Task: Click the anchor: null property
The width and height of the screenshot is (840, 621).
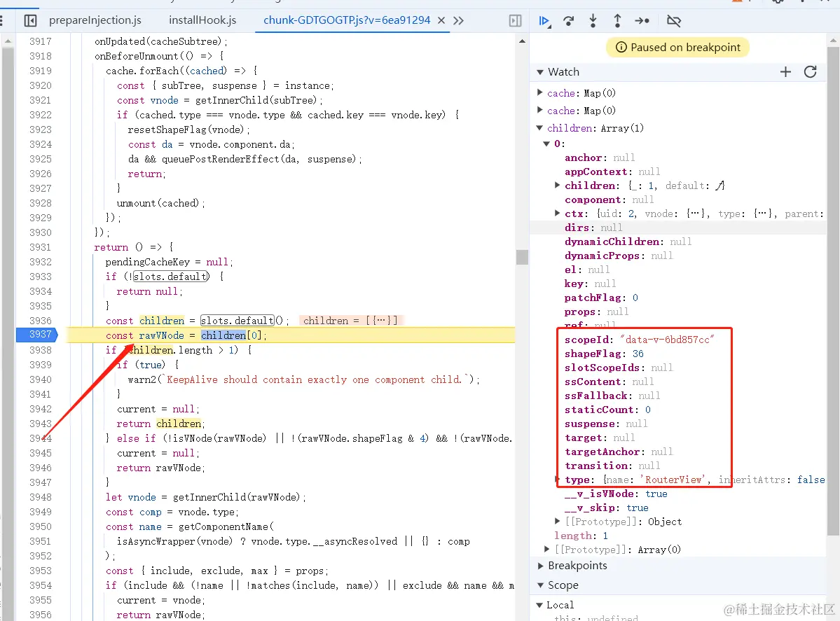Action: coord(600,158)
